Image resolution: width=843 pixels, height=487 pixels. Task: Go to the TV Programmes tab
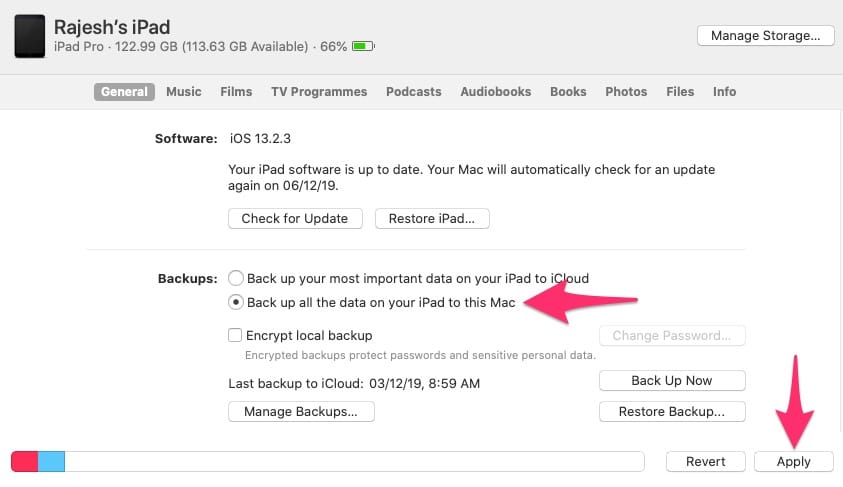coord(319,91)
